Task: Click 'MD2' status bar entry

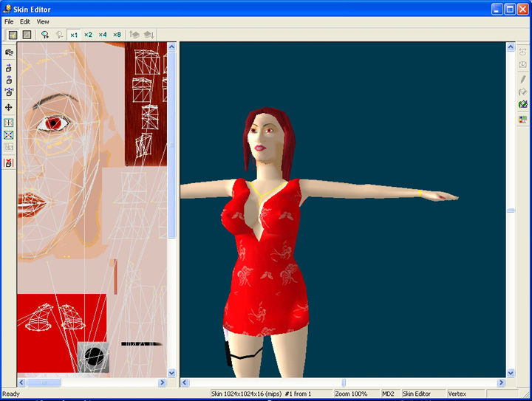Action: (x=388, y=394)
